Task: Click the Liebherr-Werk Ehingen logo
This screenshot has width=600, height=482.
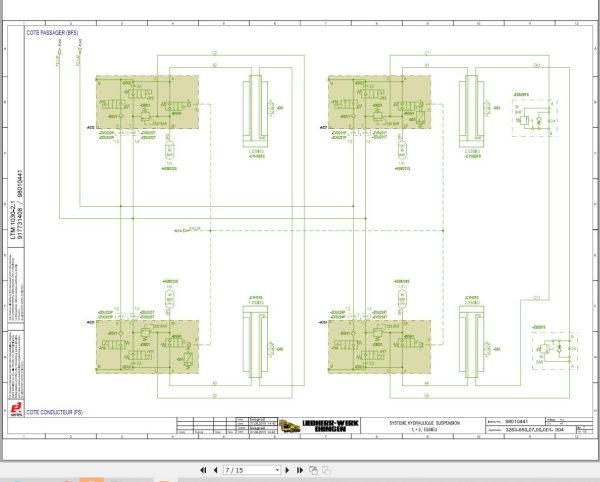Action: pyautogui.click(x=319, y=426)
